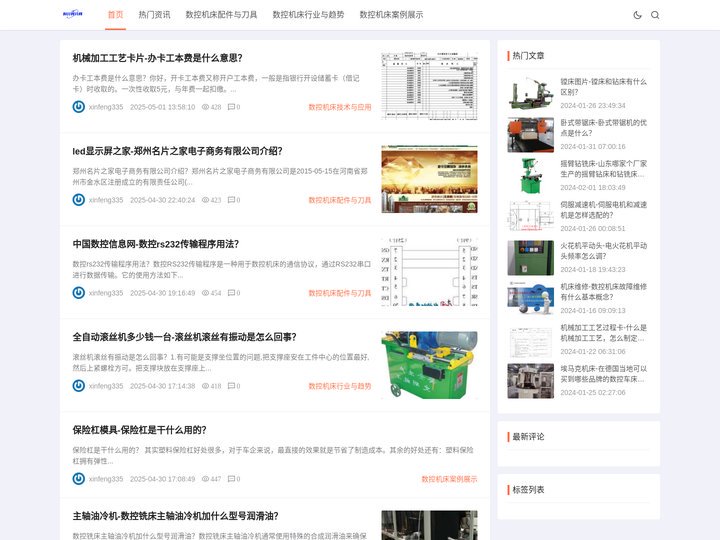Click the views eye icon showing 447
This screenshot has width=720, height=540.
click(205, 478)
